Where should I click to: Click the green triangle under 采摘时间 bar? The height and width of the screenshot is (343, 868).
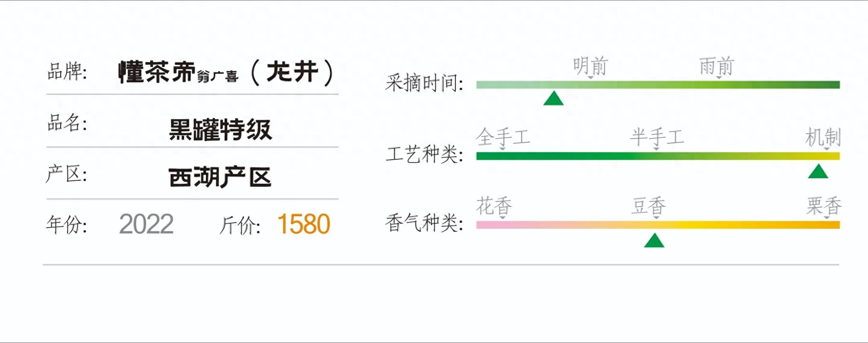point(553,98)
